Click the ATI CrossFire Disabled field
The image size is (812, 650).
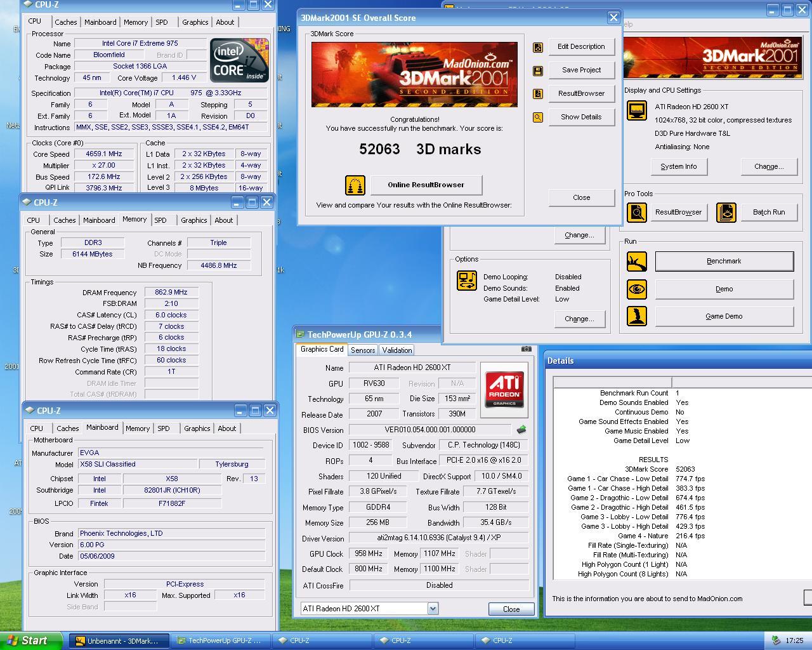click(x=439, y=586)
